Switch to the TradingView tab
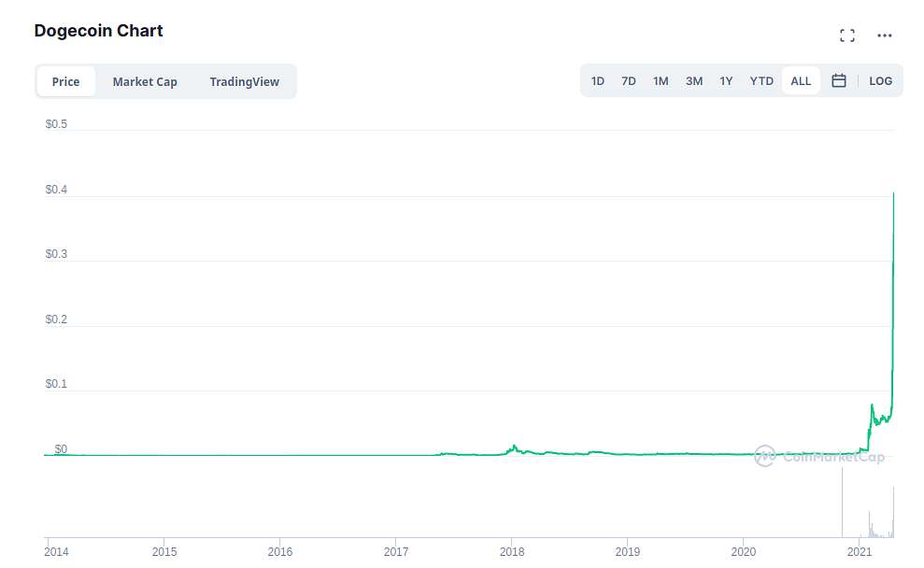This screenshot has height=568, width=924. tap(245, 81)
